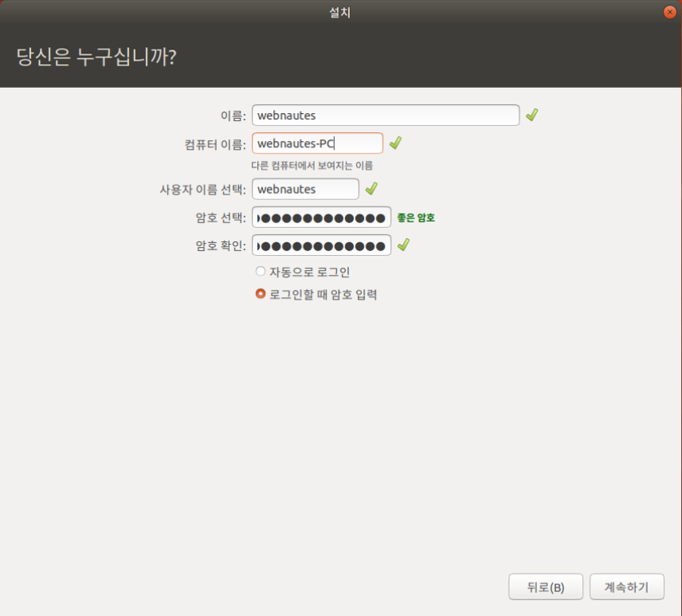Click the green checkmark beside 이름 field

531,115
